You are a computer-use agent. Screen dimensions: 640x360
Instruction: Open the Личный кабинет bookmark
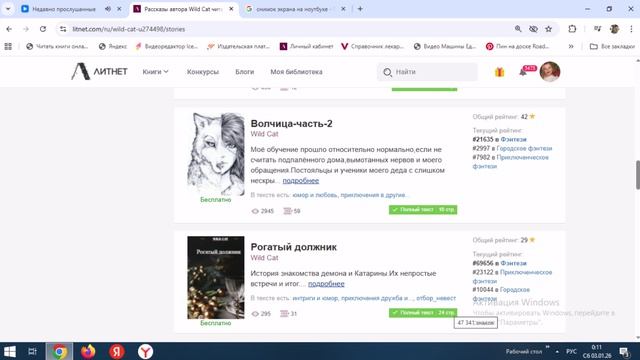[307, 47]
